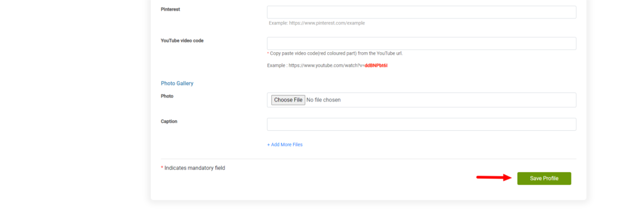Click the "+ Add More Files" link

[x=285, y=145]
